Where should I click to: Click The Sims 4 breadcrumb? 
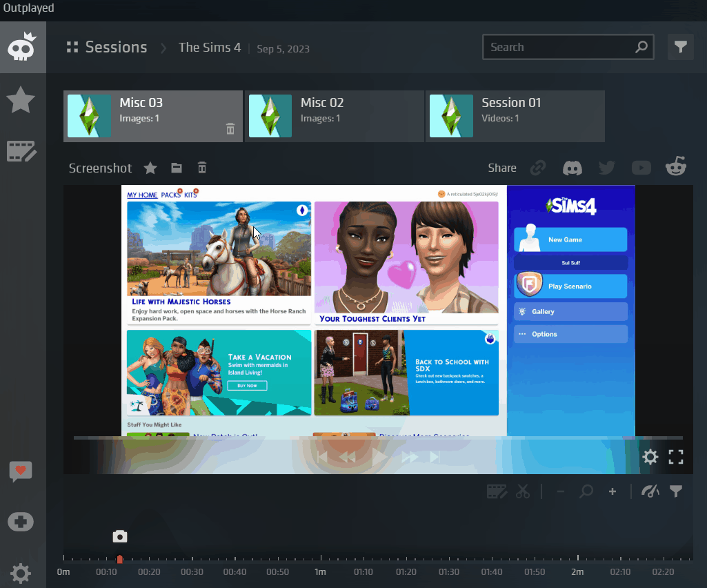click(210, 48)
